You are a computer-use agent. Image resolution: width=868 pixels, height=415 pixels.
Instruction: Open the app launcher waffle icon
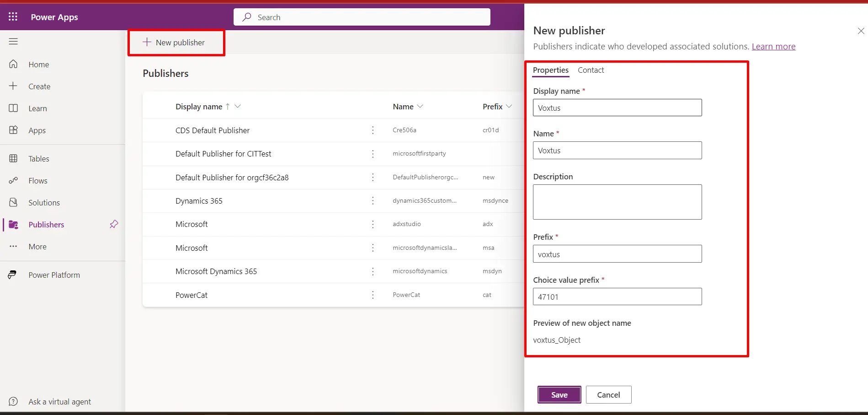tap(13, 17)
